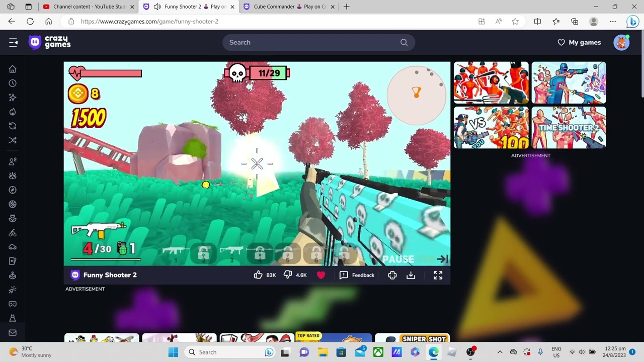Screen dimensions: 644x362
Task: Open Updated games refresh icon in sidebar
Action: (13, 126)
